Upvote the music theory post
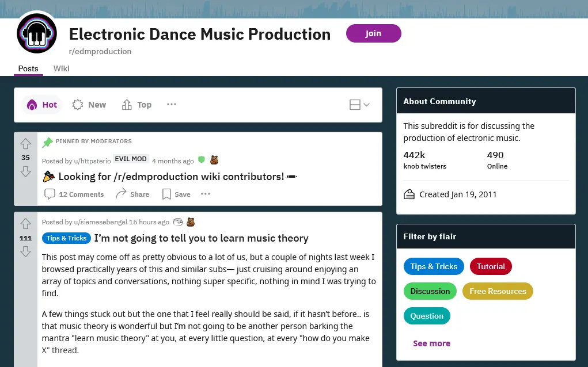588x367 pixels. [25, 224]
